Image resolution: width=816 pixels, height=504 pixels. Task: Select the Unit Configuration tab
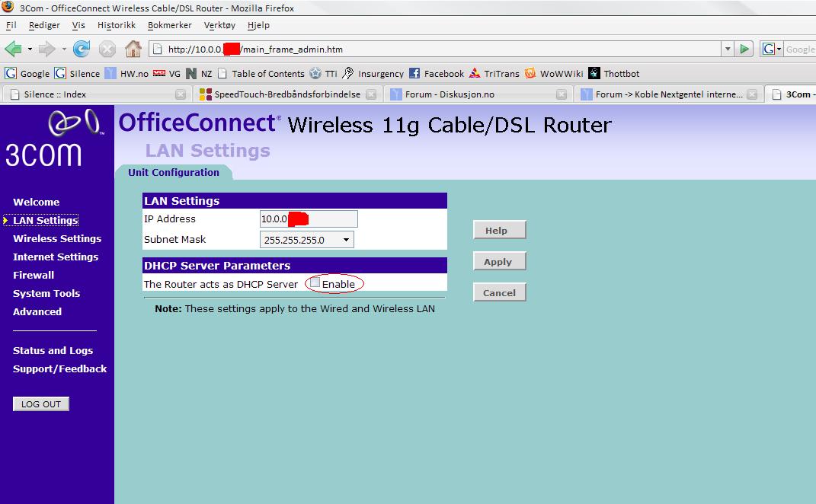173,172
